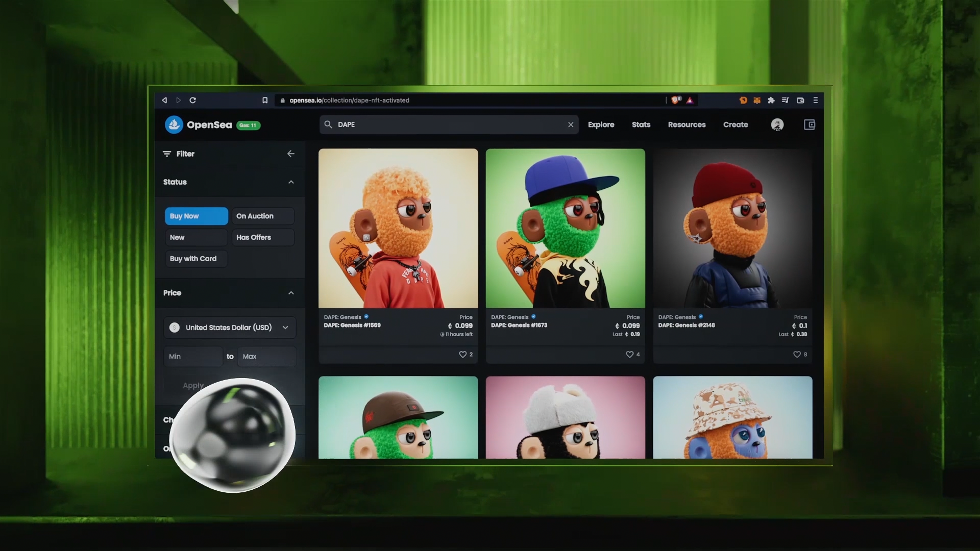Open the playlist queue icon in toolbar

[786, 101]
